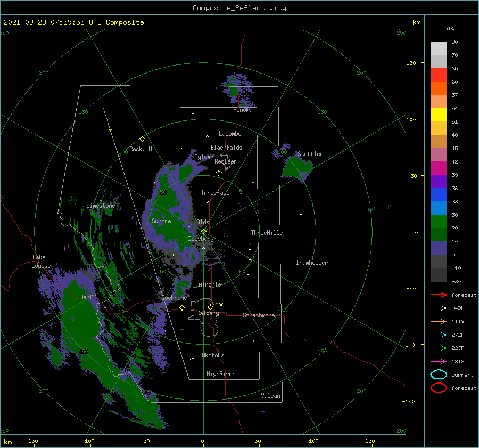479x448 pixels.
Task: Click the 100 value on right axis
Action: (411, 119)
